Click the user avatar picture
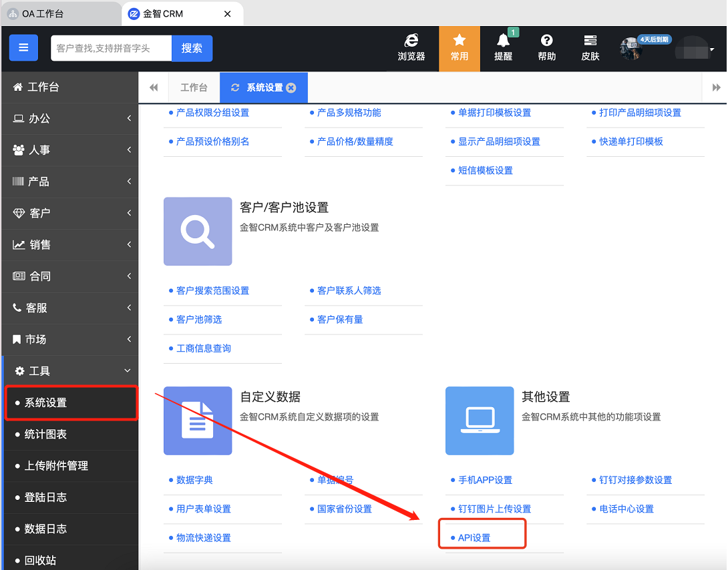 coord(631,48)
